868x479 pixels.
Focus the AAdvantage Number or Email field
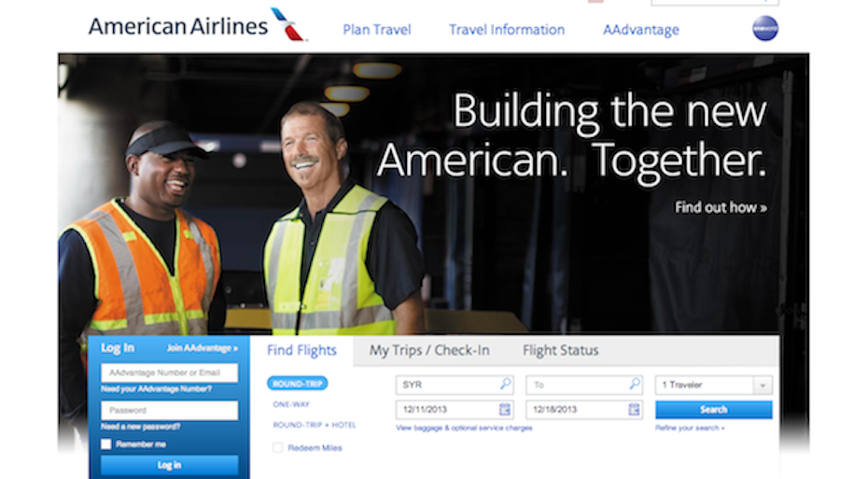[x=169, y=373]
